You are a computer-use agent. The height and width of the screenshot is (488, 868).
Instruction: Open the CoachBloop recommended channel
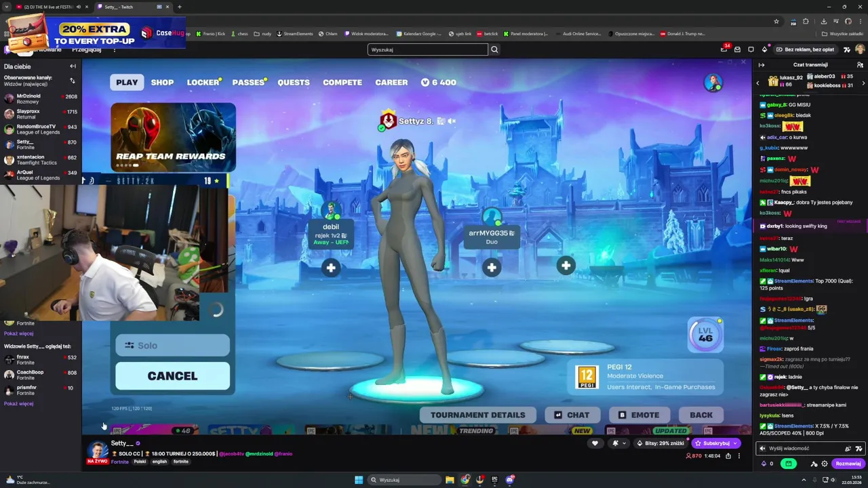tap(41, 375)
